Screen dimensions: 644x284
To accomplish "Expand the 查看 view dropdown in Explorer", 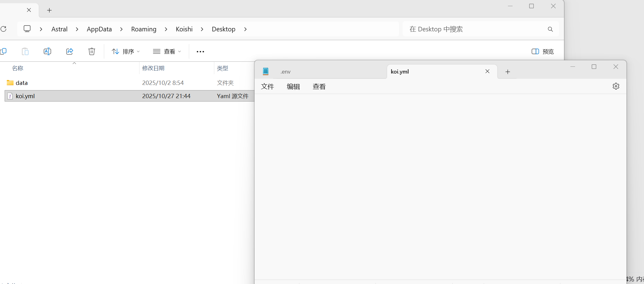I will (x=167, y=51).
